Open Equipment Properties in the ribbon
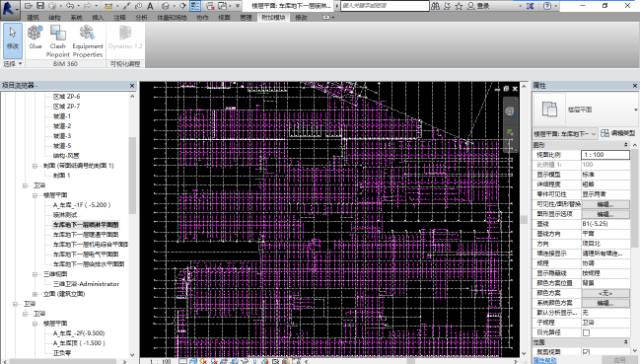 [87, 41]
